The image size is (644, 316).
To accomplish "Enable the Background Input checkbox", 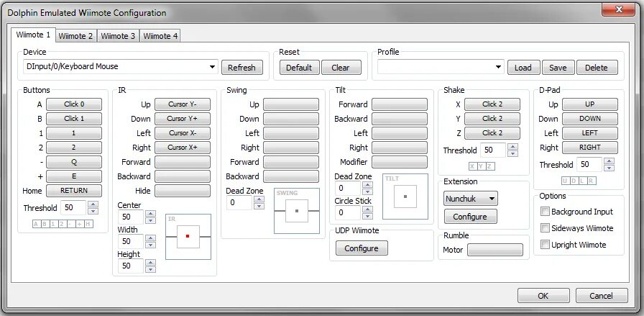I will point(545,212).
